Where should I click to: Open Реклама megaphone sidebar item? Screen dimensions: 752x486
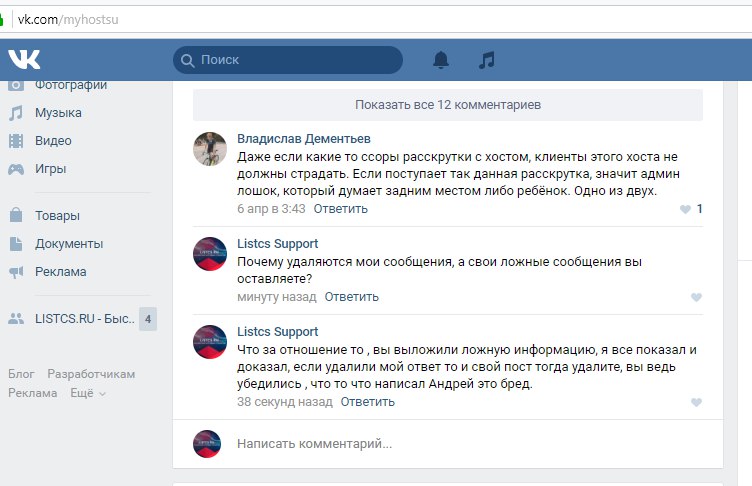pyautogui.click(x=60, y=272)
